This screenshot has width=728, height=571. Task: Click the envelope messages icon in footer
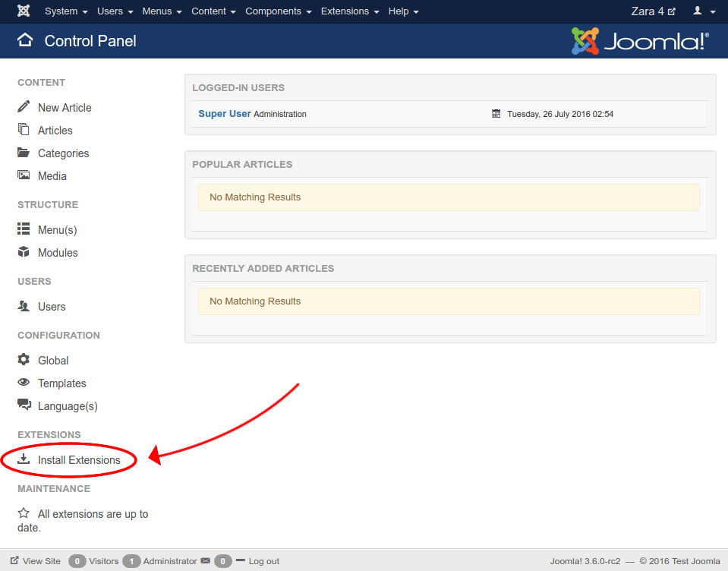click(206, 561)
